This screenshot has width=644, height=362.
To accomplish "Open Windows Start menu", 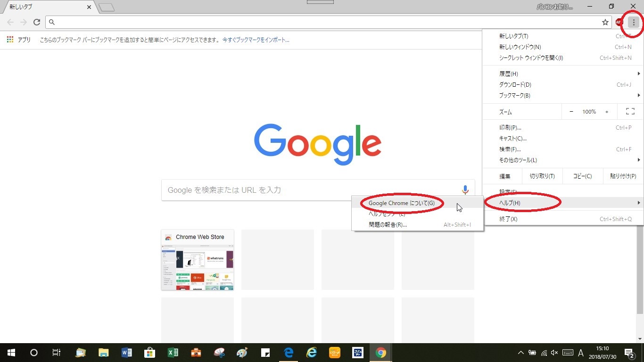I will [x=11, y=353].
